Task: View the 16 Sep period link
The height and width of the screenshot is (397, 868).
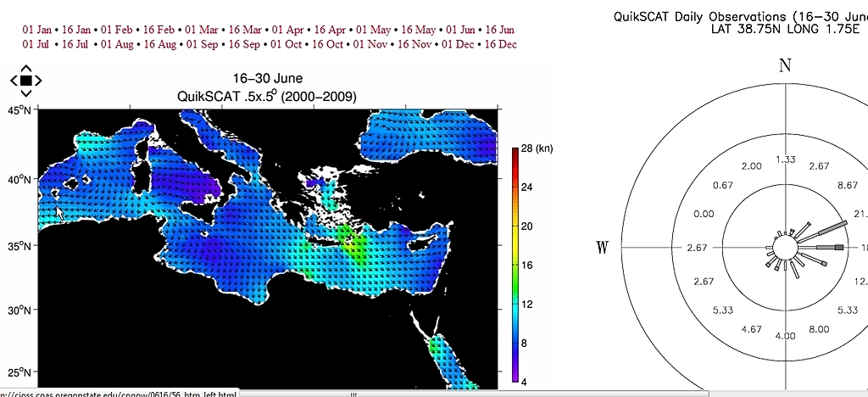Action: tap(244, 44)
